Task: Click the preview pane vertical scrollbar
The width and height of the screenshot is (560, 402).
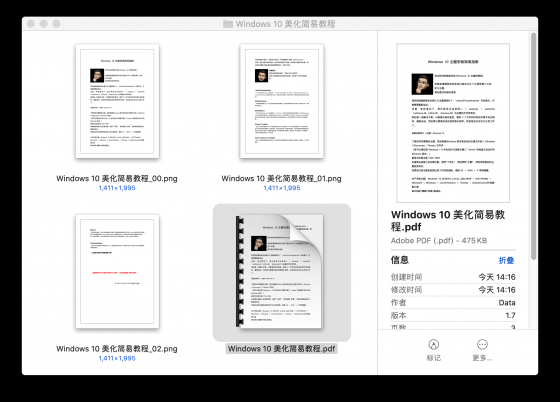Action: click(x=533, y=146)
